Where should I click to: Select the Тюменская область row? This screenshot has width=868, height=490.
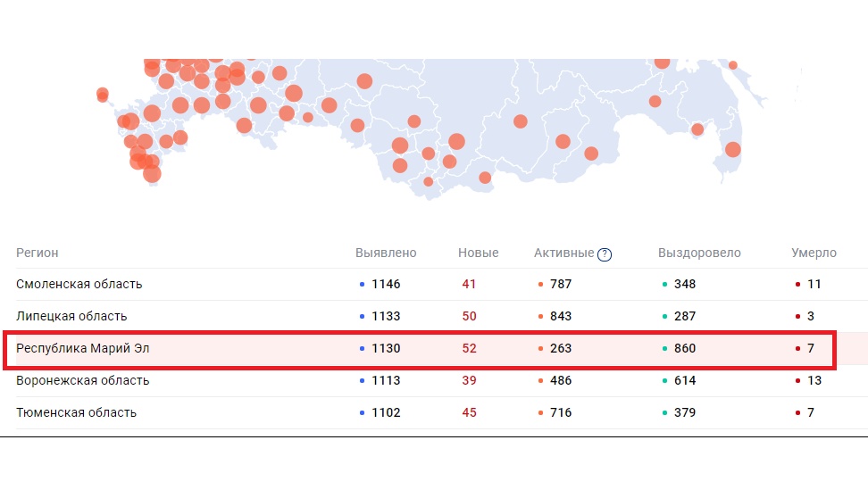pyautogui.click(x=77, y=412)
